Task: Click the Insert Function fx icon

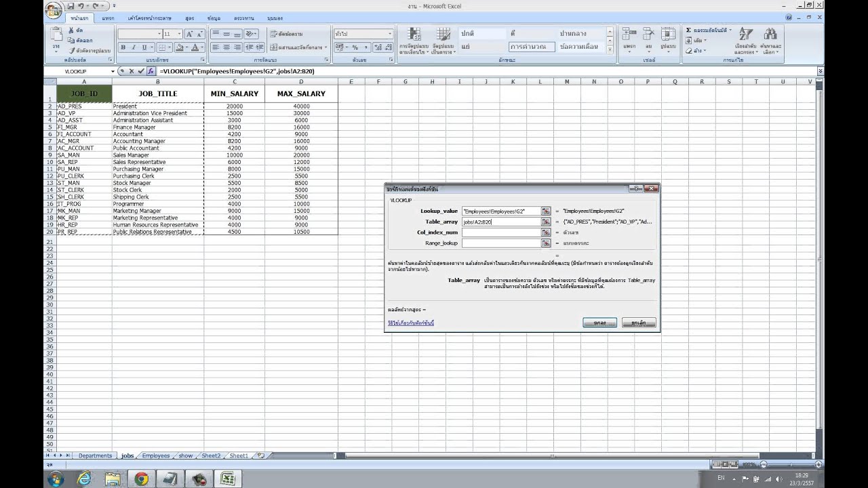Action: tap(151, 71)
